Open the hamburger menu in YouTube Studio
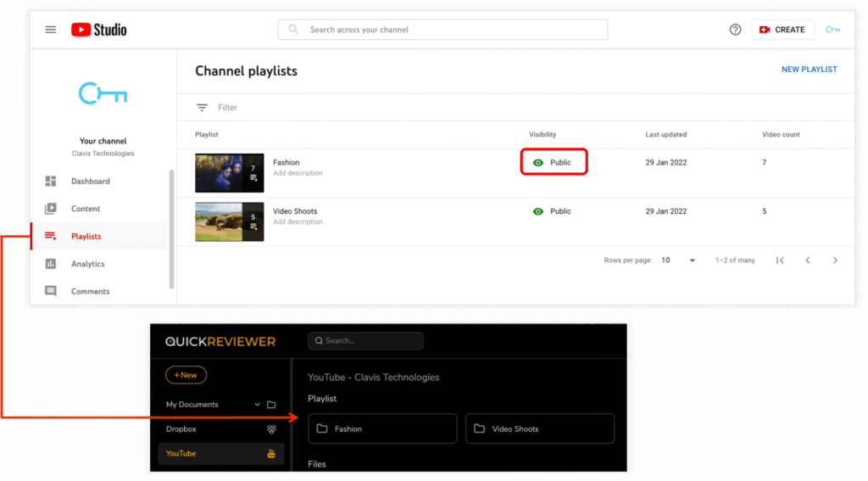868x481 pixels. click(x=51, y=30)
